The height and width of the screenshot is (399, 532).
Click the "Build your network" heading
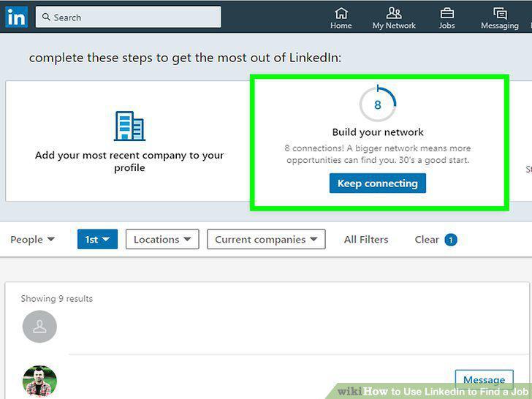point(378,132)
